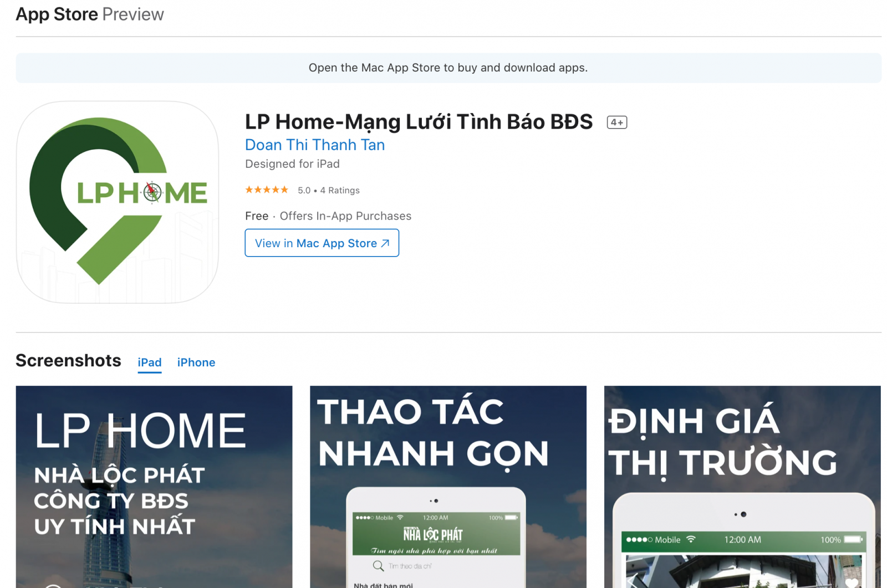
Task: Open the Định Giá Thị Trường screenshot
Action: [x=742, y=487]
